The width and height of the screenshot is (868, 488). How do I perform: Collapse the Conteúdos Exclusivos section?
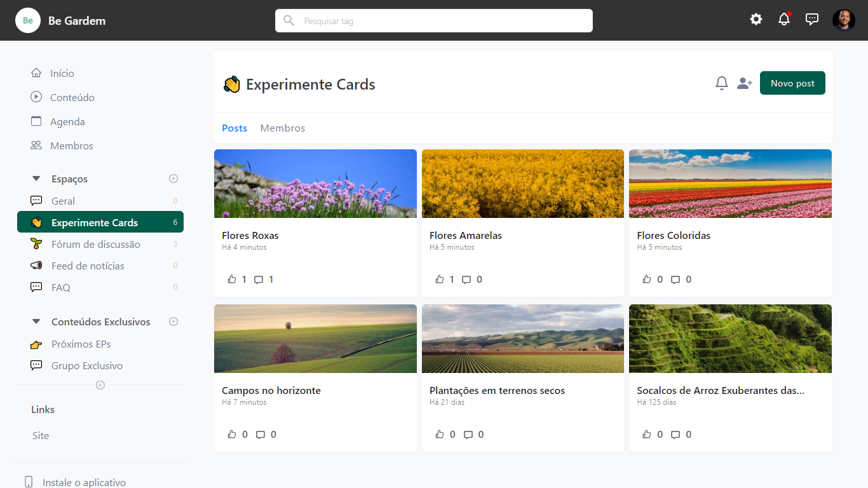pos(36,322)
